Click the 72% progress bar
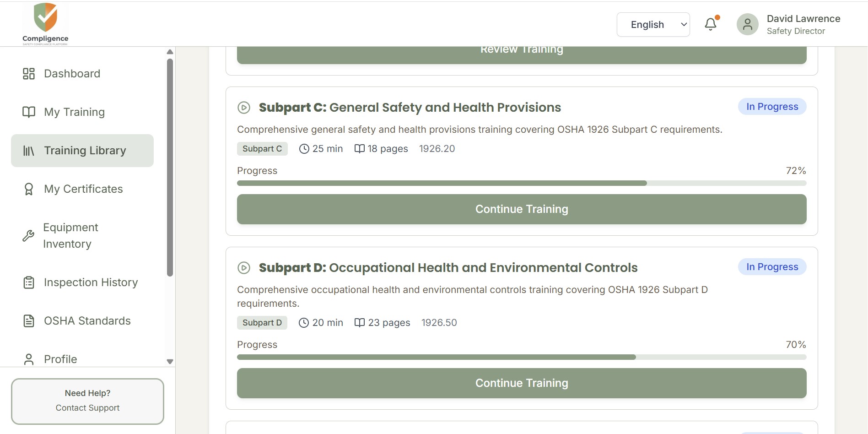868x434 pixels. pyautogui.click(x=521, y=183)
